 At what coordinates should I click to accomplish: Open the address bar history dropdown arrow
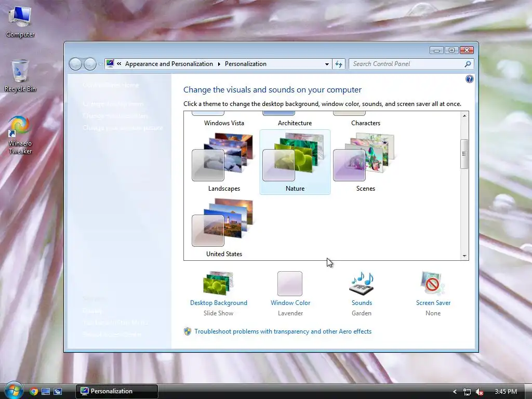tap(327, 64)
